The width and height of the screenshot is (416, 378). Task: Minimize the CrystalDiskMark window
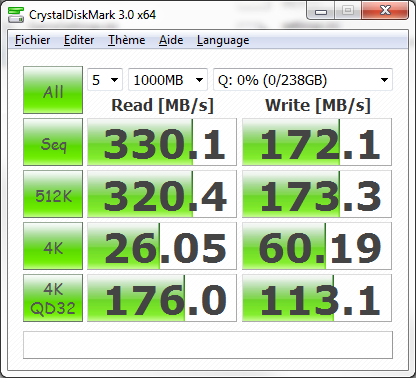[x=321, y=11]
